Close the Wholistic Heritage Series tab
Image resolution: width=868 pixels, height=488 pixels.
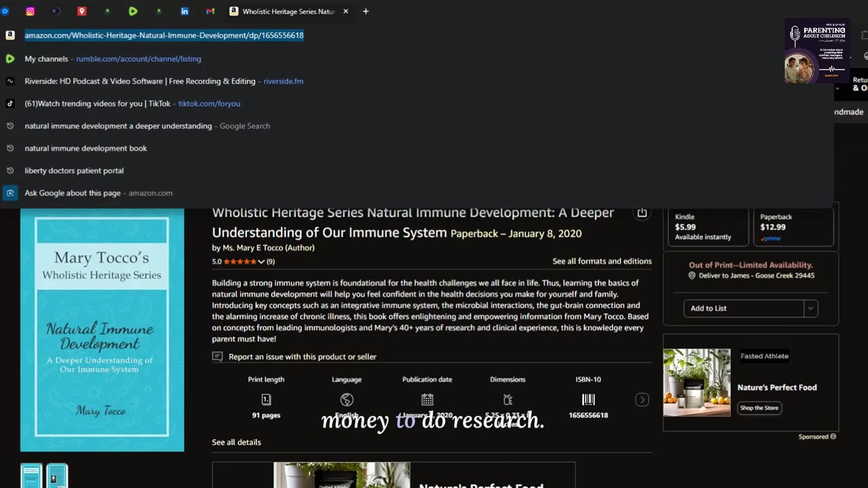(x=346, y=12)
